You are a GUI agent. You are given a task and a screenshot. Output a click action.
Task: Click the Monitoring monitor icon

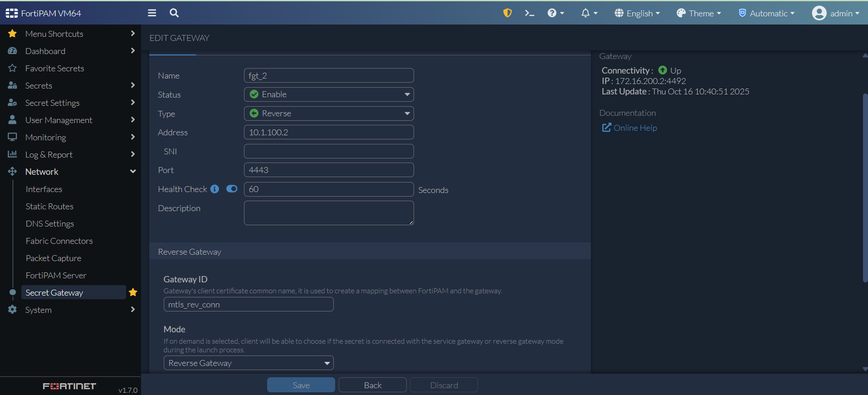click(12, 137)
